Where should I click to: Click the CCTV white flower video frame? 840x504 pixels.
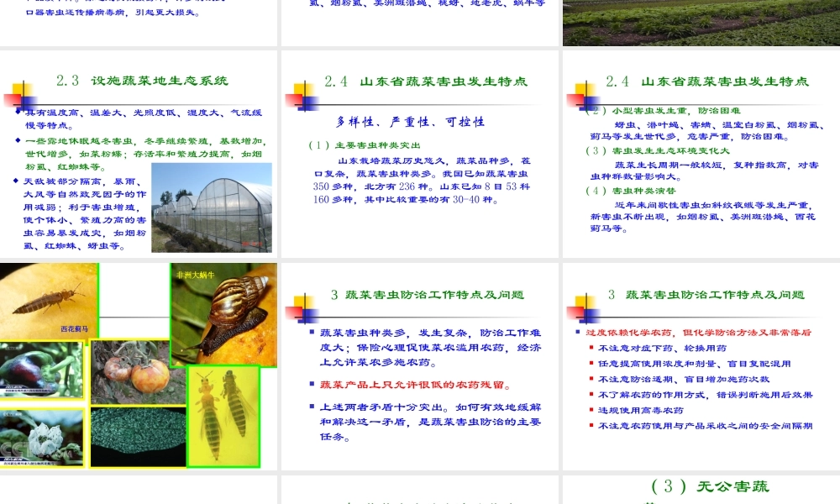pos(42,437)
